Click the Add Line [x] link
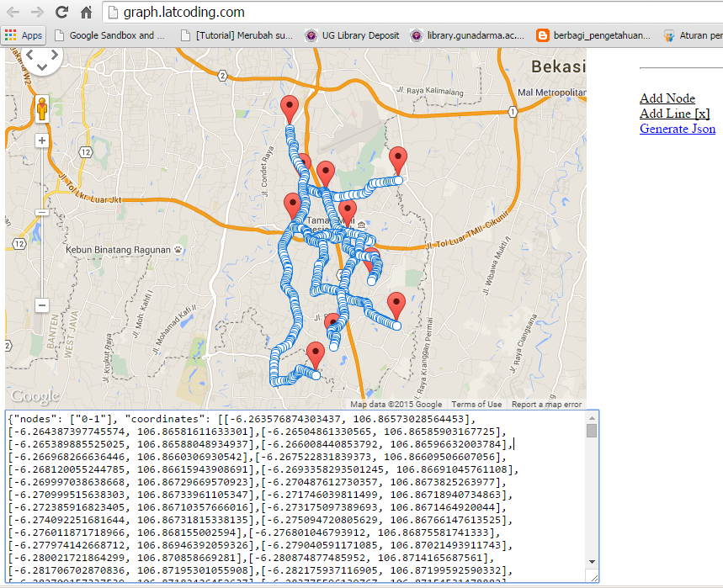This screenshot has width=723, height=588. click(x=674, y=114)
